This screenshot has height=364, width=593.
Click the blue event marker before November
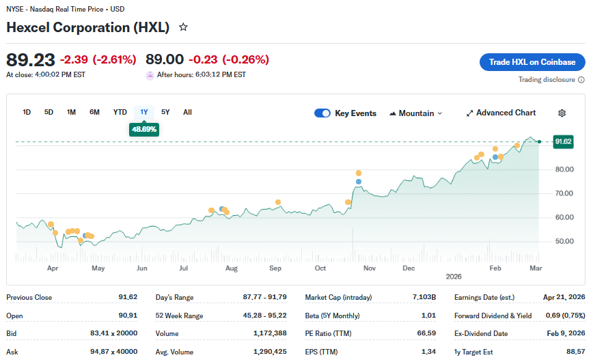click(359, 182)
